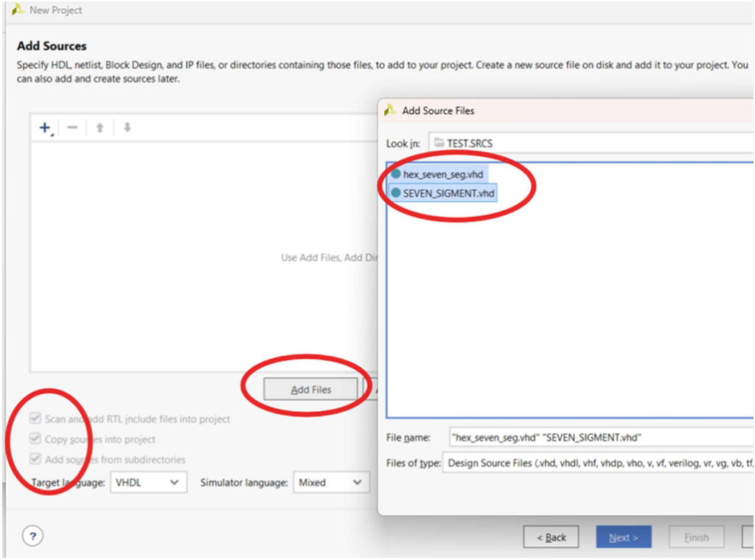Open the Simulator language dropdown
The height and width of the screenshot is (560, 755).
[x=331, y=483]
